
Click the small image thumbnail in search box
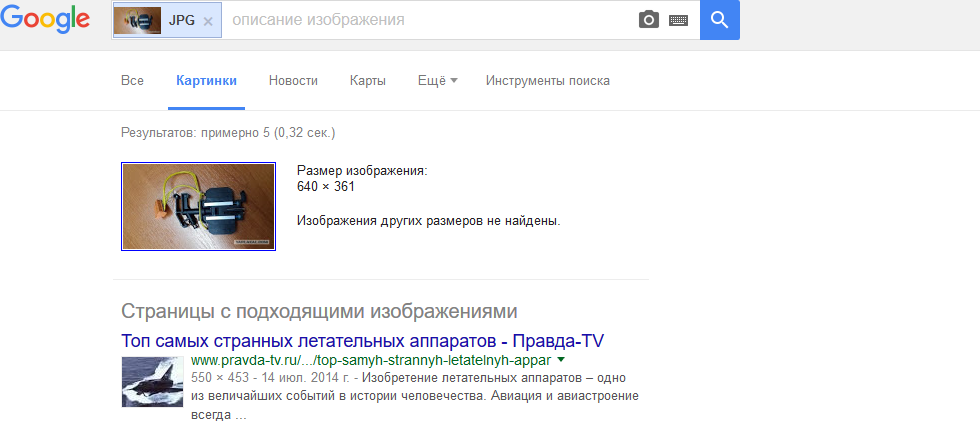pyautogui.click(x=139, y=20)
